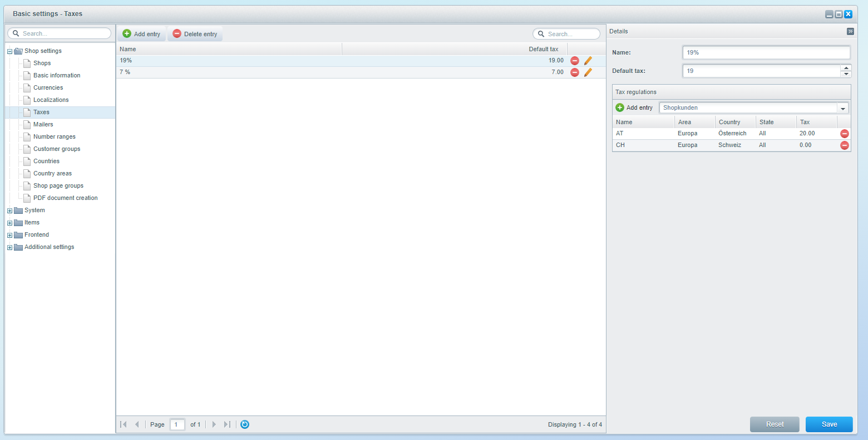Click the pencil edit icon for 19% row
This screenshot has height=440, width=868.
point(588,61)
